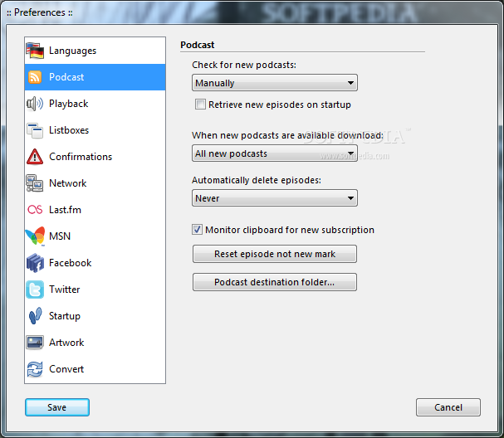Click the Automatically delete episodes label
Screen dimensions: 504x438
[x=257, y=180]
